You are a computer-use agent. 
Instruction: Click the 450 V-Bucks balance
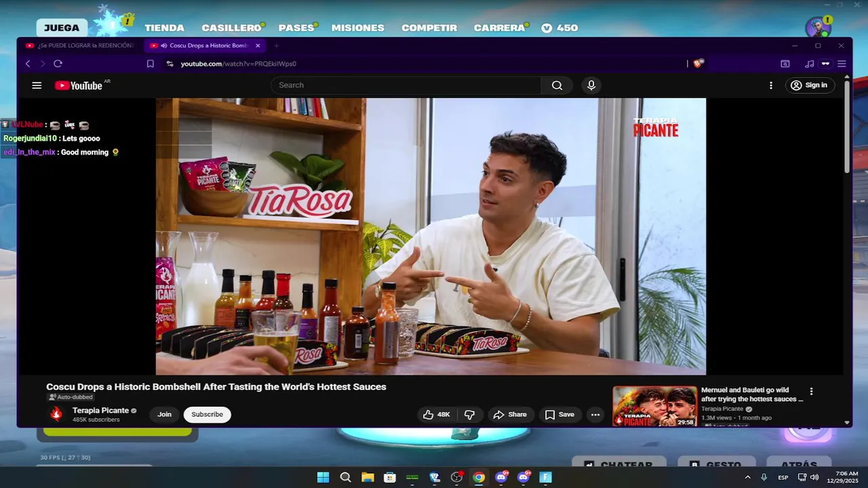[x=560, y=28]
